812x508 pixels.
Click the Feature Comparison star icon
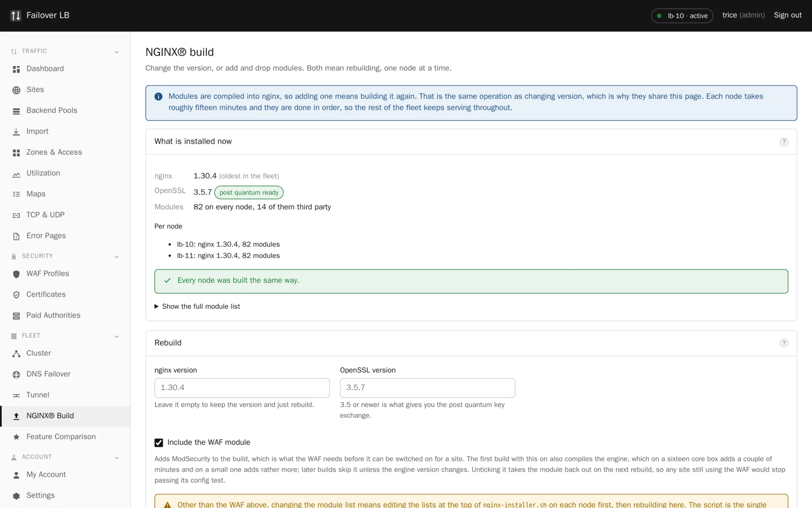16,437
